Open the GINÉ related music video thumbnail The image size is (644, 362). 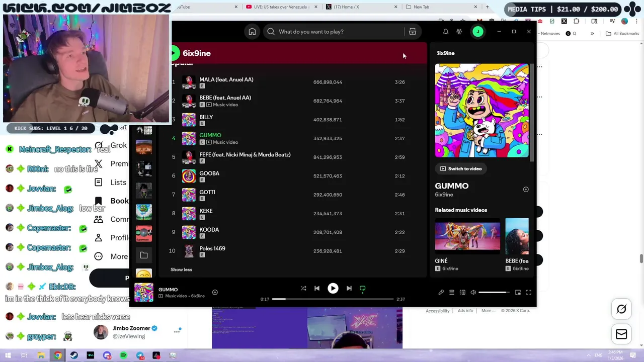tap(467, 236)
